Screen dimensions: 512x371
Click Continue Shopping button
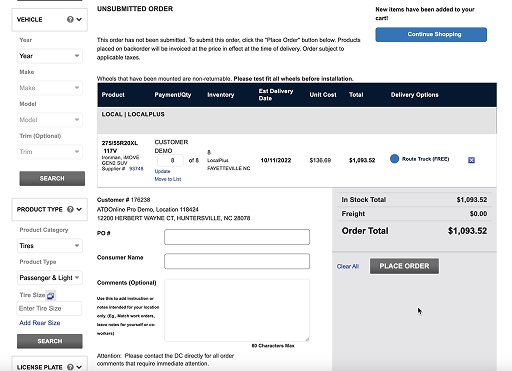431,34
